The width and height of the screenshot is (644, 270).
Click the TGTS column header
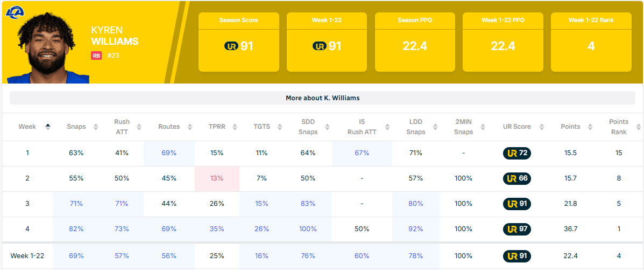click(262, 127)
